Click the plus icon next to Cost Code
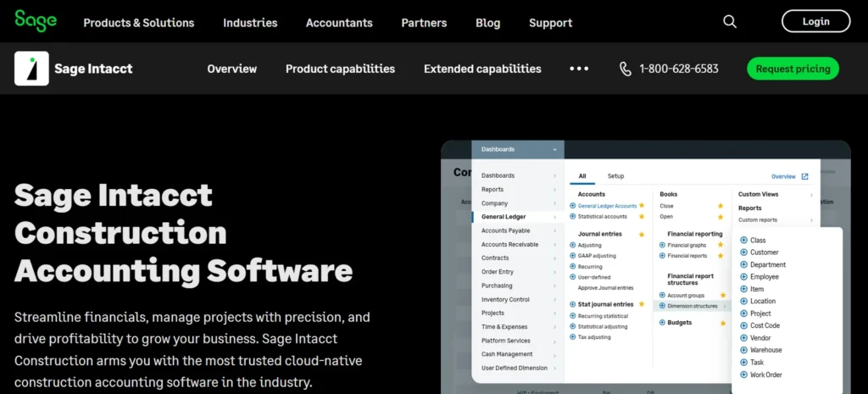Image resolution: width=868 pixels, height=394 pixels. click(x=743, y=325)
